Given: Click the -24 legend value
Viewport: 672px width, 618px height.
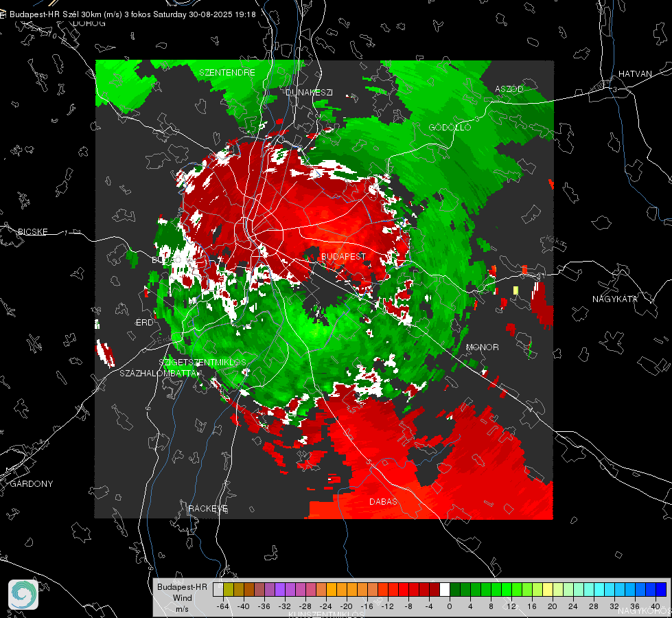Looking at the screenshot, I should pyautogui.click(x=326, y=606).
